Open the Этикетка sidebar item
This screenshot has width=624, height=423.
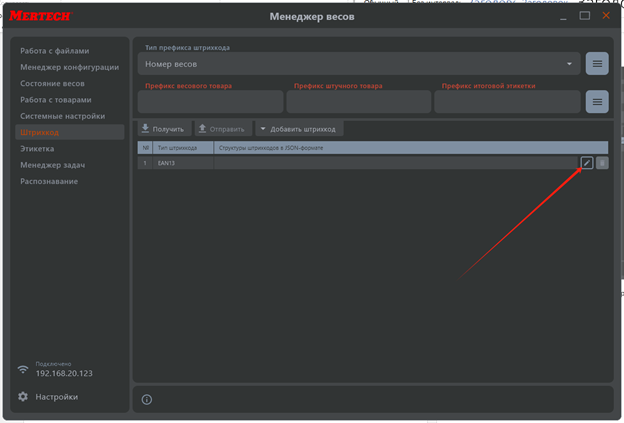pos(38,148)
